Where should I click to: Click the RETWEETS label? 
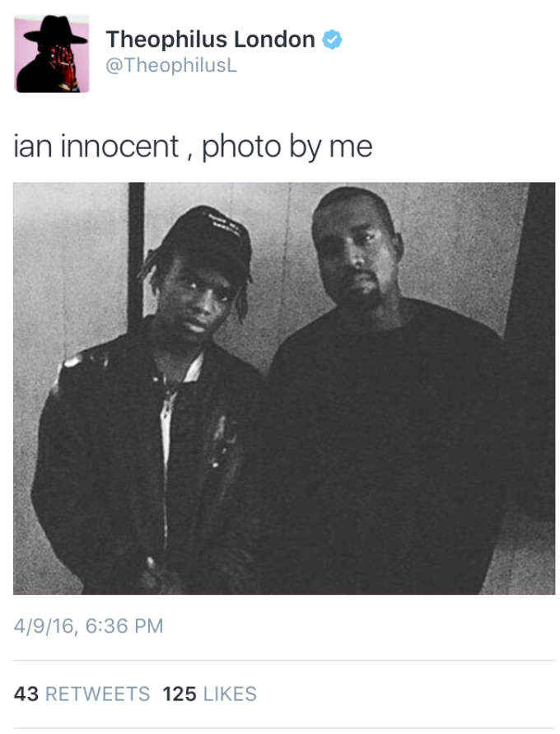98,694
